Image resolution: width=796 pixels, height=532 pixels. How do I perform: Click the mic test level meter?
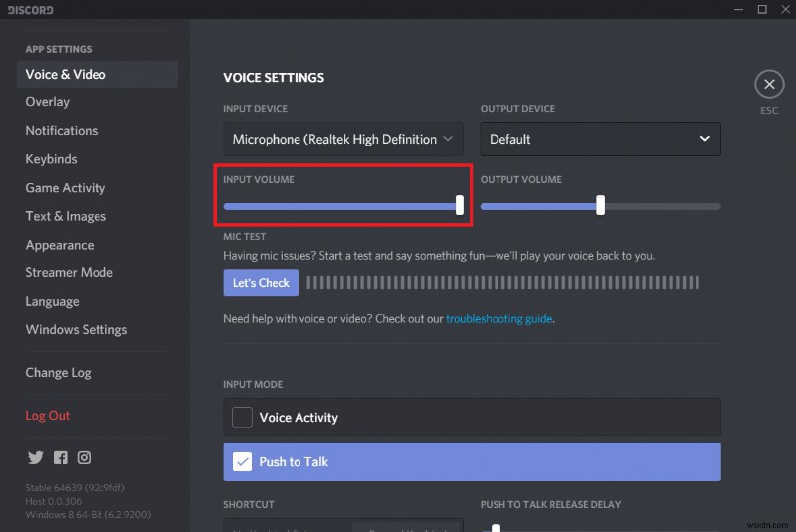tap(503, 283)
